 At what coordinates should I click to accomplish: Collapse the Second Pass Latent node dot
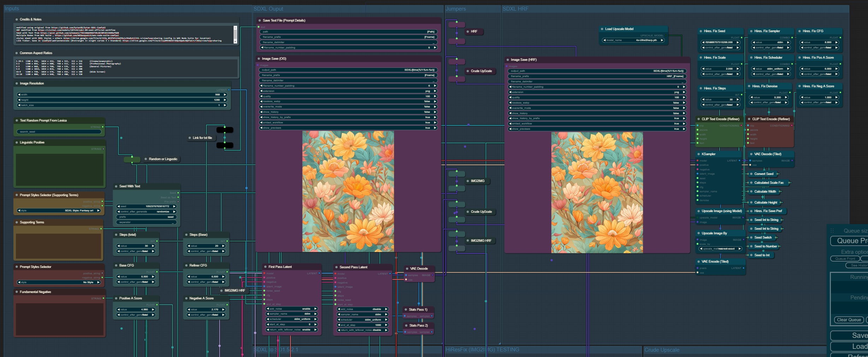[336, 267]
